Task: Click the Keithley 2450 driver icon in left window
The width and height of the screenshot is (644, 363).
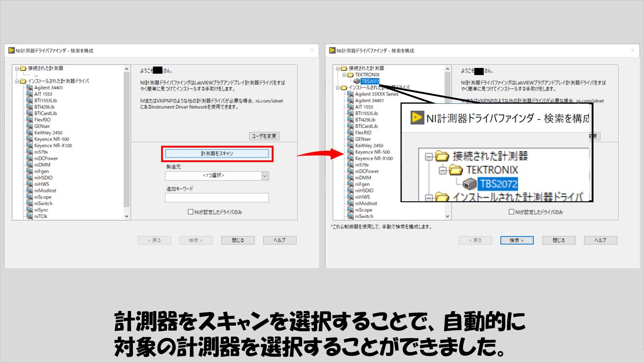Action: [29, 133]
